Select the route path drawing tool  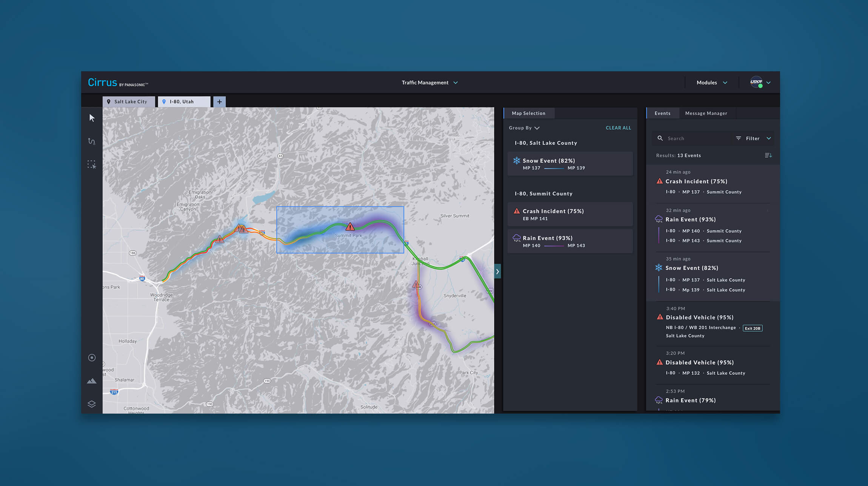tap(92, 141)
